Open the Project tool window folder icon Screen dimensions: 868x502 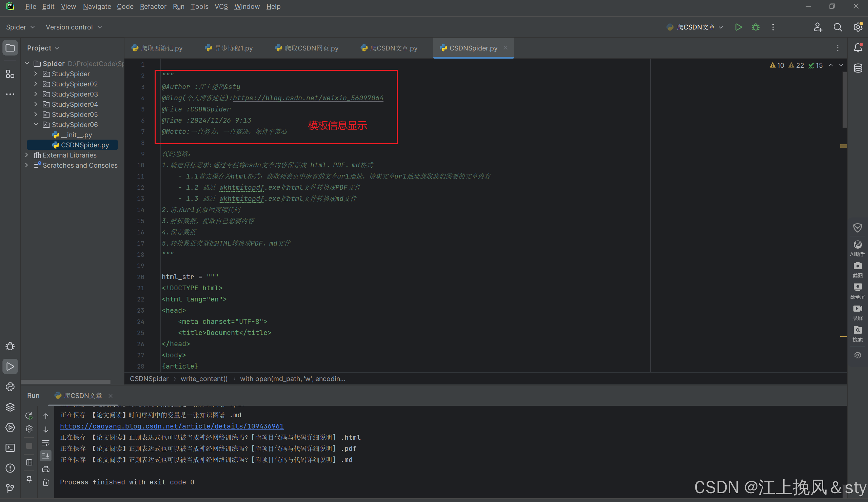(10, 48)
